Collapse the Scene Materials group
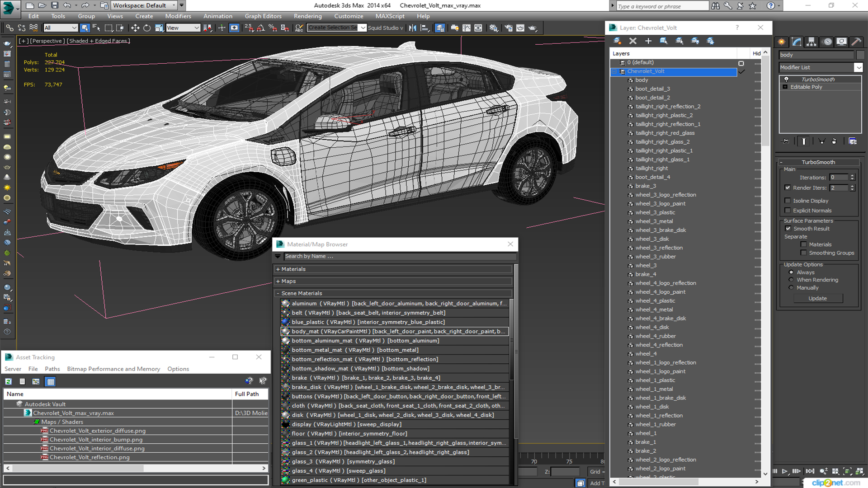Image resolution: width=868 pixels, height=488 pixels. click(x=278, y=294)
